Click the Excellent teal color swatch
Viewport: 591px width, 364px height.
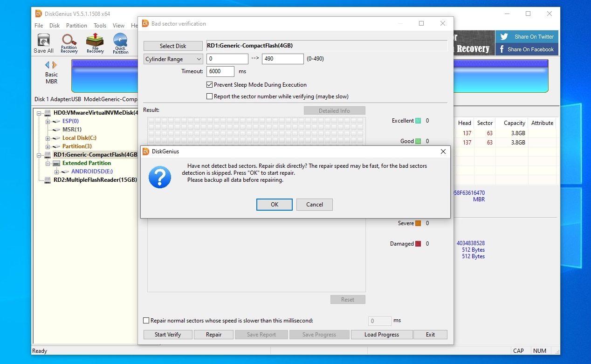point(418,121)
